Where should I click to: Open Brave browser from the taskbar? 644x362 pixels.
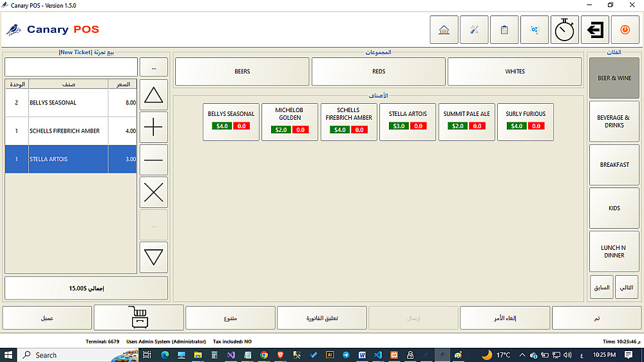[281, 355]
